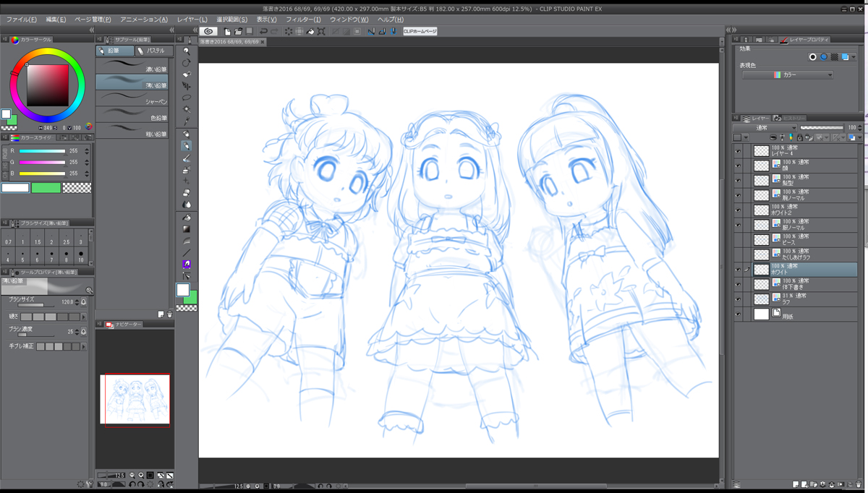Image resolution: width=868 pixels, height=493 pixels.
Task: Switch to the パステル sub tool tab
Action: tap(155, 51)
